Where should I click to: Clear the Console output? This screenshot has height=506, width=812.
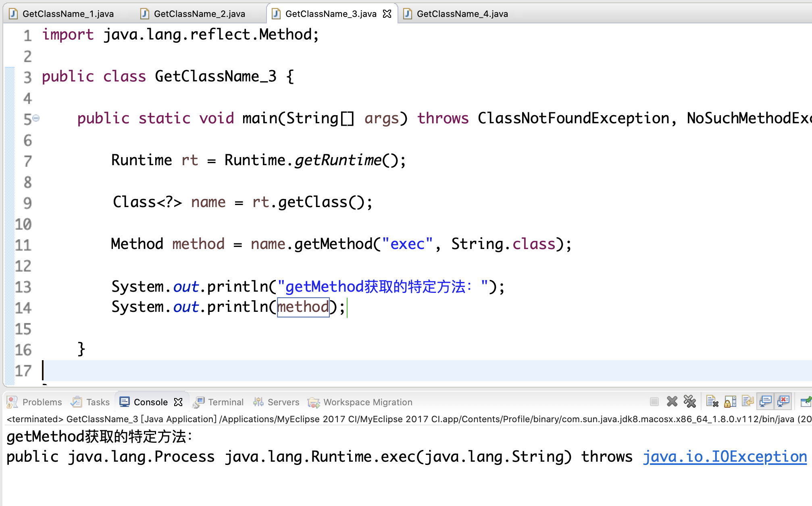(712, 401)
